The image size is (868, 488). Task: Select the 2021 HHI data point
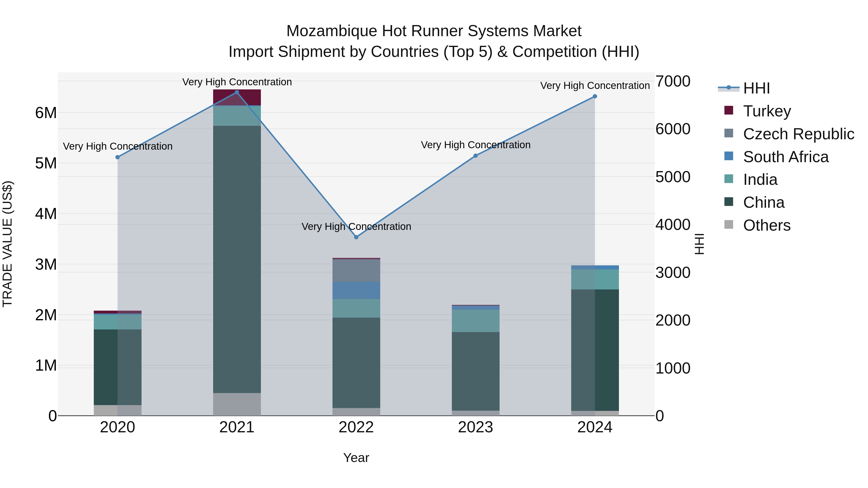(237, 92)
